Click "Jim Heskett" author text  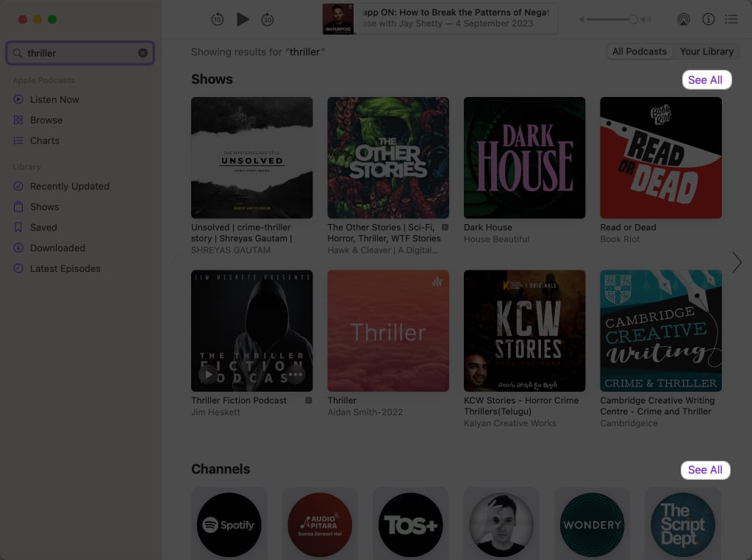[215, 412]
